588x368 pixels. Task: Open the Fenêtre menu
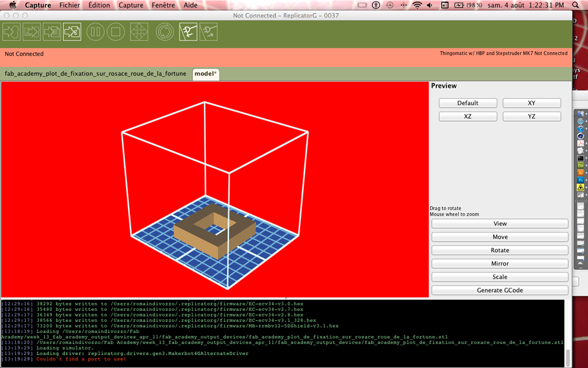pyautogui.click(x=163, y=6)
